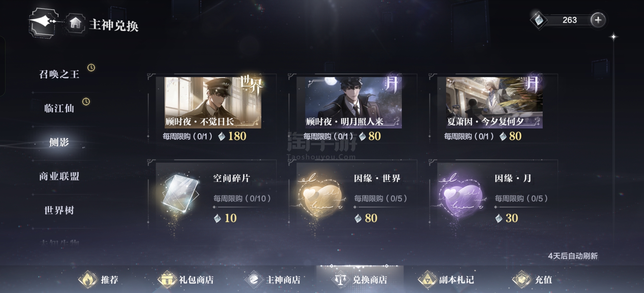The image size is (644, 293).
Task: Tap the crystal currency icon beside 263
Action: click(539, 20)
